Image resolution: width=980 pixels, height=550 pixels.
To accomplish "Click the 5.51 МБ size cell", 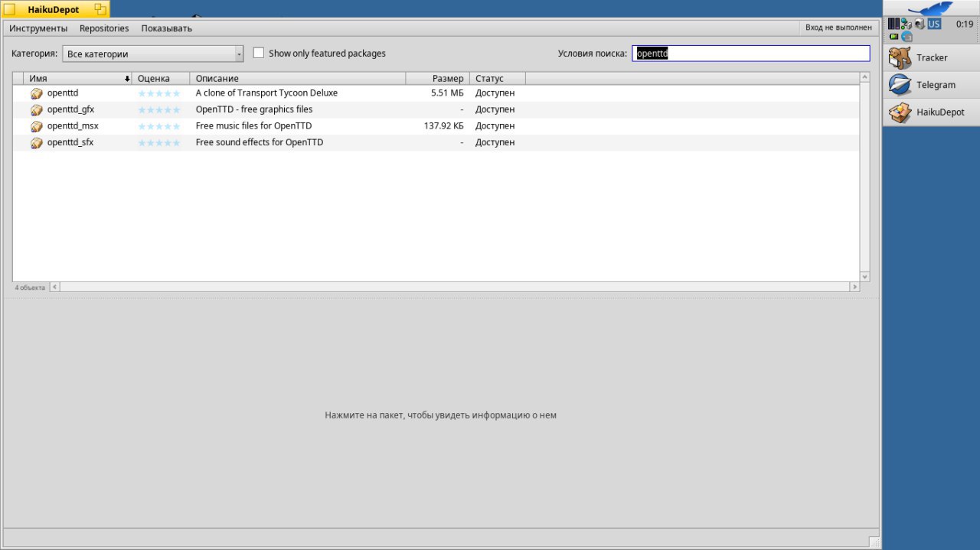I will click(447, 93).
